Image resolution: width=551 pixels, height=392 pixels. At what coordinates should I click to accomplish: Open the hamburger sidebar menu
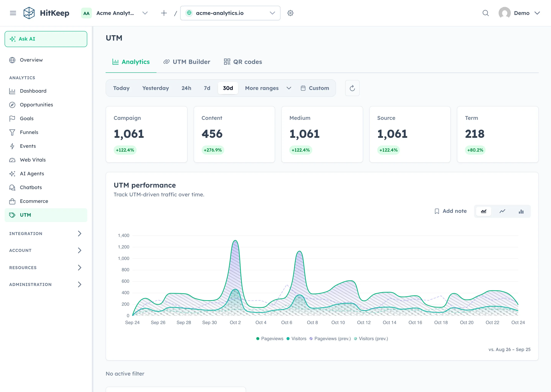pos(13,13)
